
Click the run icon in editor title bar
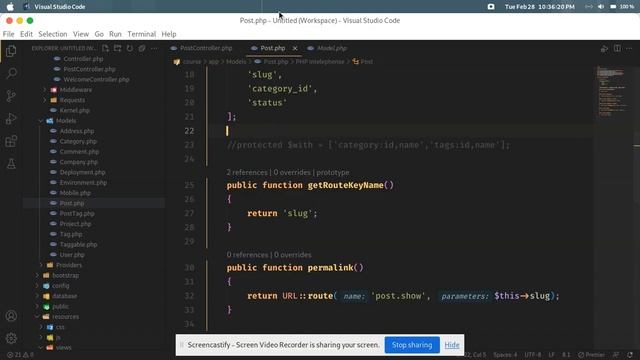[604, 49]
